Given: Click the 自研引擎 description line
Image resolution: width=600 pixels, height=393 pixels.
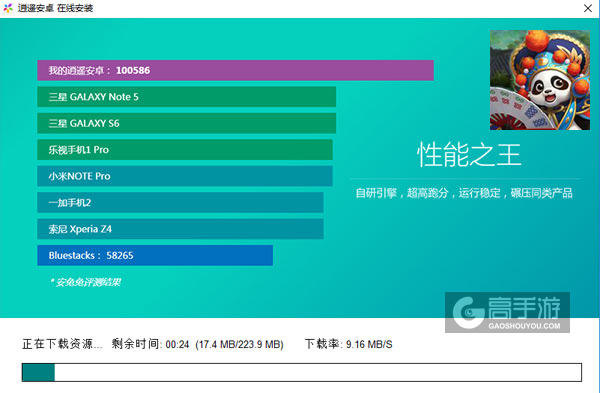Looking at the screenshot, I should click(464, 193).
